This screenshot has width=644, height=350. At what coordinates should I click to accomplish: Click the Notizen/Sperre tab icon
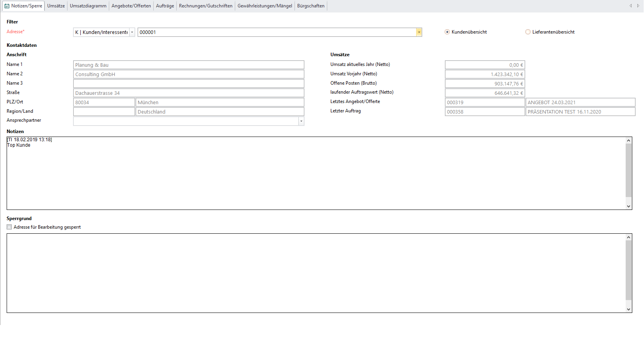[x=7, y=6]
